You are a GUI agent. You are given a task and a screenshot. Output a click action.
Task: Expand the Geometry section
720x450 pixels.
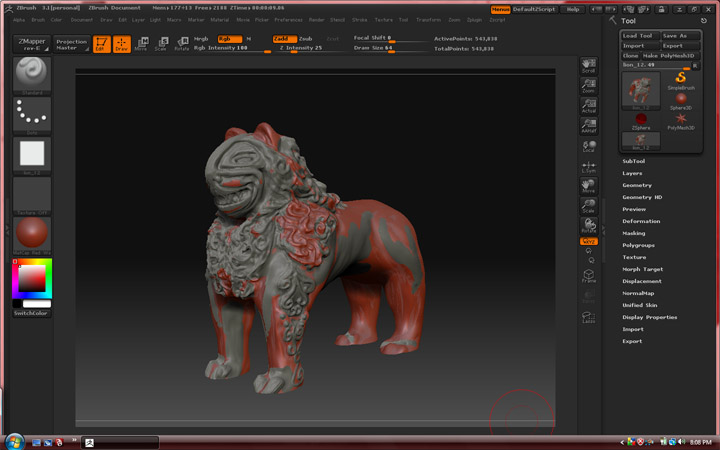(x=637, y=185)
